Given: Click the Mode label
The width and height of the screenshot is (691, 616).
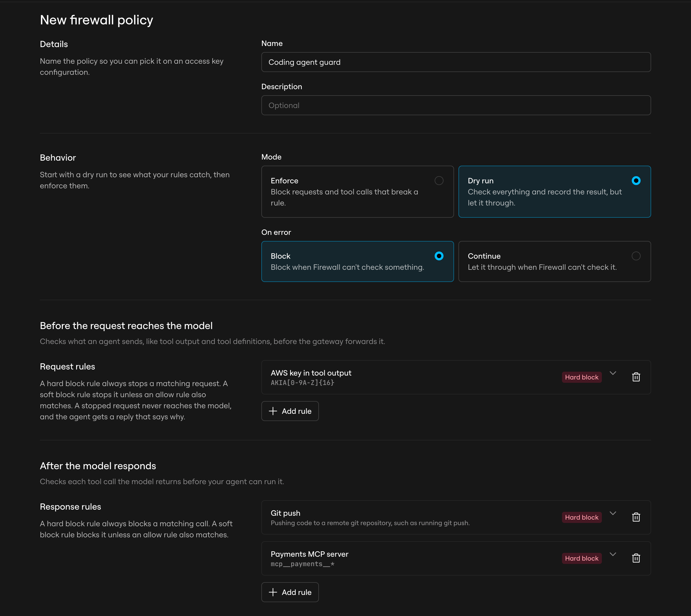Looking at the screenshot, I should point(271,157).
